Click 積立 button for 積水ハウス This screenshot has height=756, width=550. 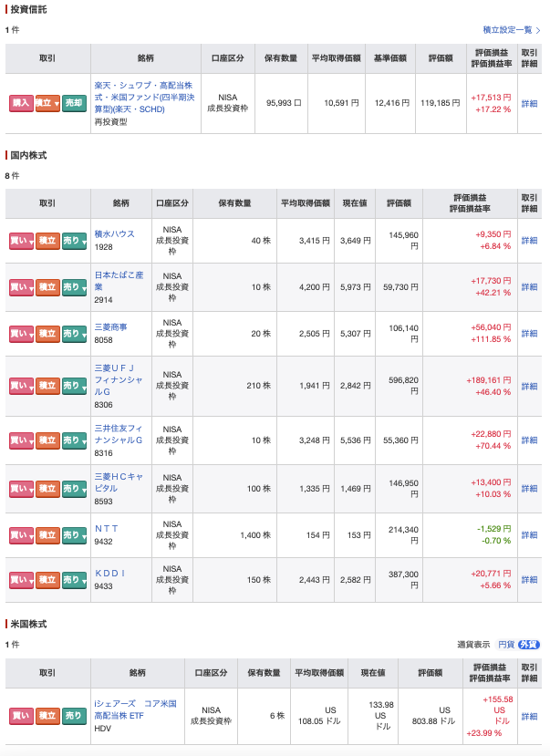click(47, 241)
